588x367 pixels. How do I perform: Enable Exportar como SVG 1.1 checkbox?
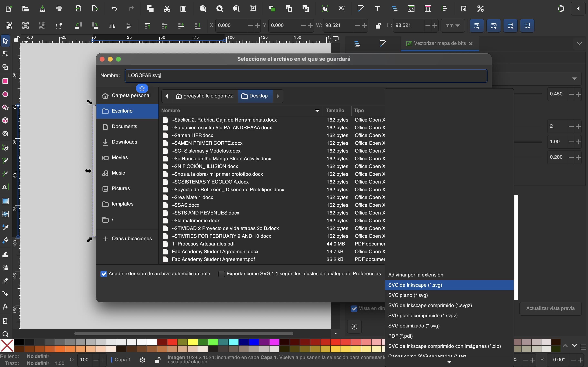(x=221, y=274)
